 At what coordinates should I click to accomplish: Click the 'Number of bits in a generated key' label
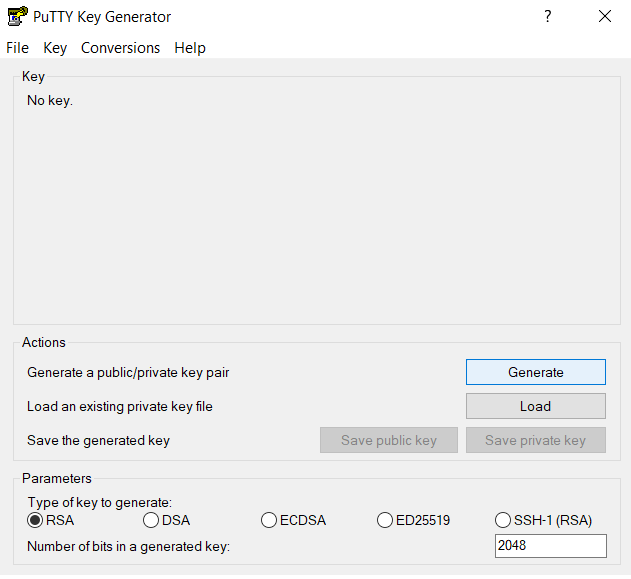[129, 546]
